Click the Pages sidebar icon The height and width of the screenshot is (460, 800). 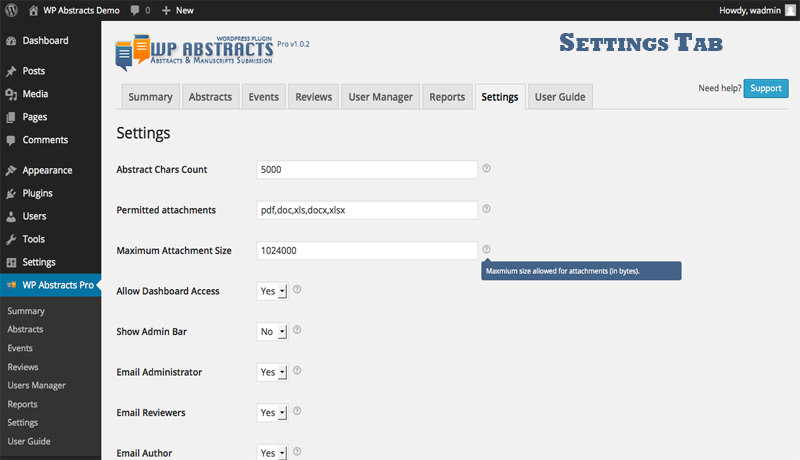click(x=11, y=117)
